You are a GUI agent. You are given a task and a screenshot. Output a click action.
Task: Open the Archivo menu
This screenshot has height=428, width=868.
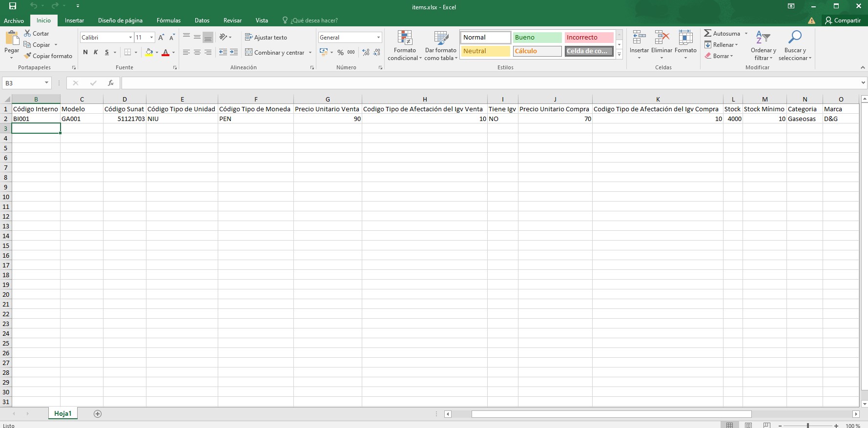click(14, 20)
